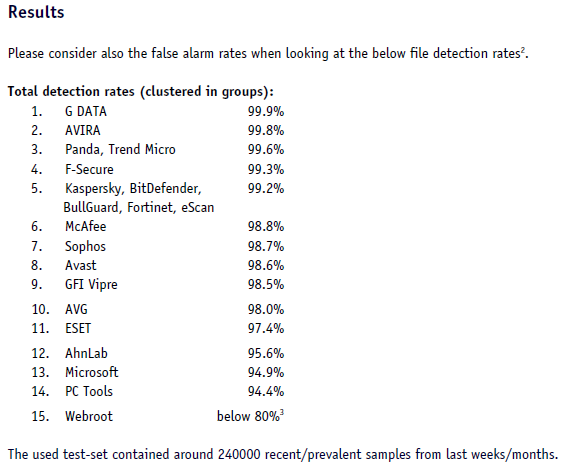
Task: Click the PC Tools entry
Action: 89,391
